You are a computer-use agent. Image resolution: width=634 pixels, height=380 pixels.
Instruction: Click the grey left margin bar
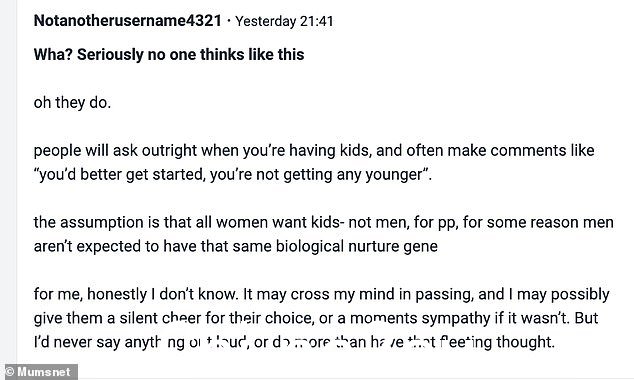tap(8, 182)
